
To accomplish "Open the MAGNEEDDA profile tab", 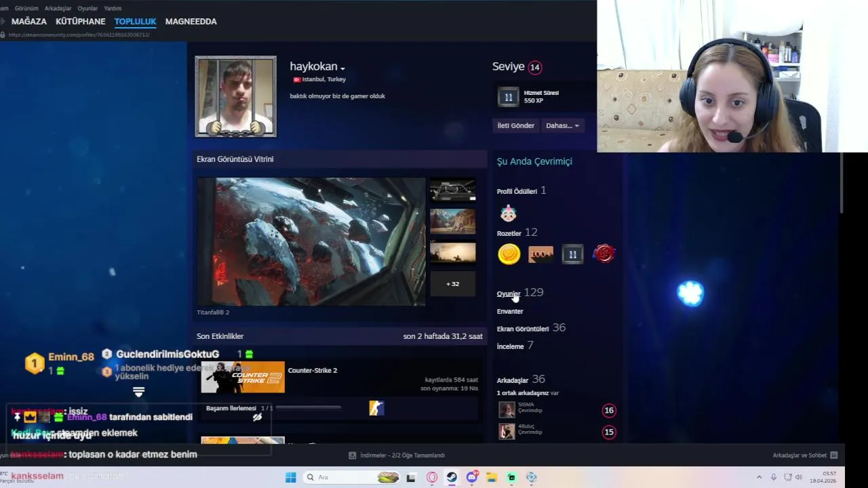I will (x=191, y=22).
